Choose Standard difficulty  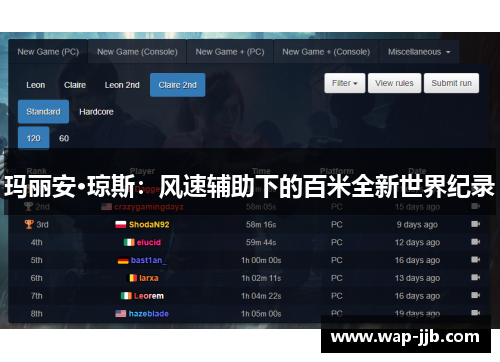tap(43, 112)
